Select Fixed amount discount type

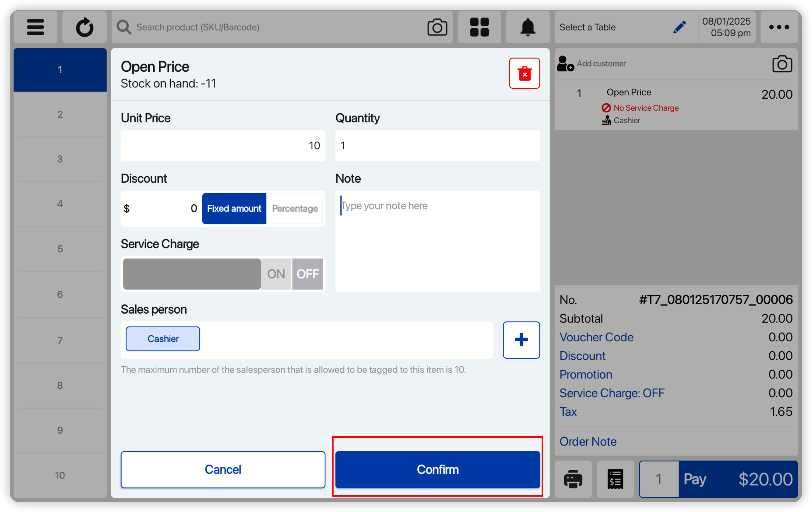pyautogui.click(x=234, y=209)
